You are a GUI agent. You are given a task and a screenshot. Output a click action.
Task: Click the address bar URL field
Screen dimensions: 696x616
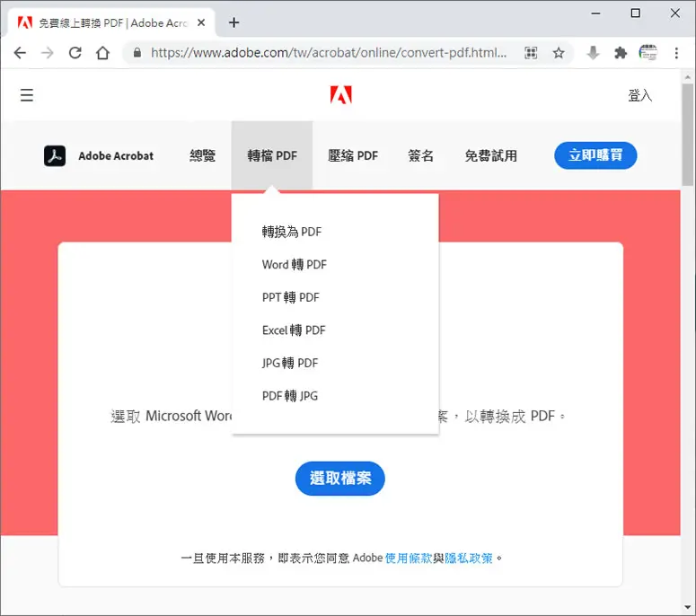click(x=329, y=53)
